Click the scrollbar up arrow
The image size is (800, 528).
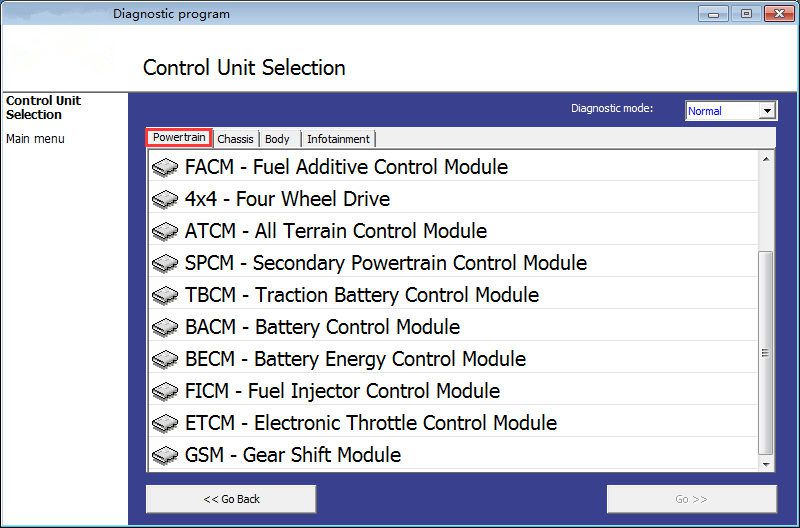(766, 159)
